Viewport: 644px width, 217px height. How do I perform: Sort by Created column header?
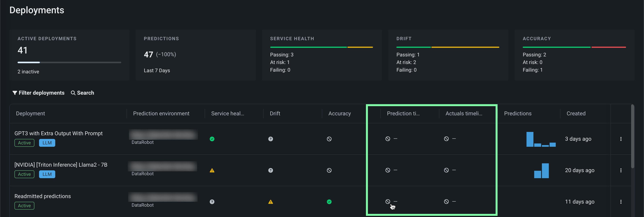coord(576,113)
